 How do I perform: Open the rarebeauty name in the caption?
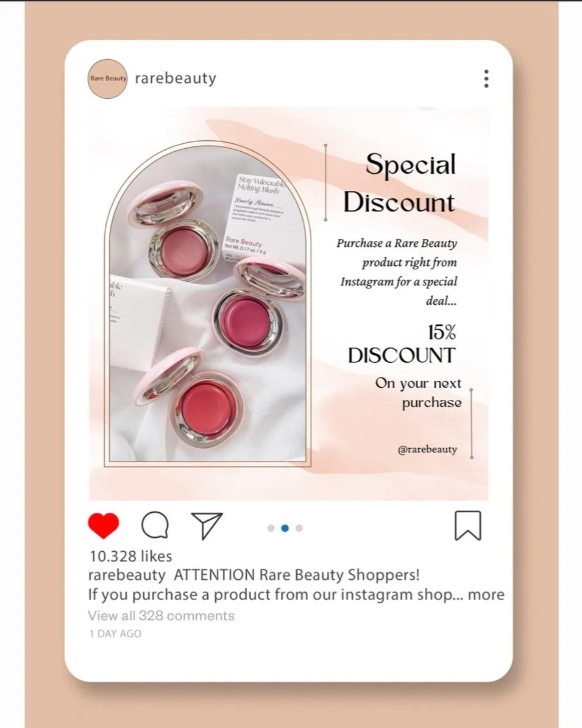(127, 575)
